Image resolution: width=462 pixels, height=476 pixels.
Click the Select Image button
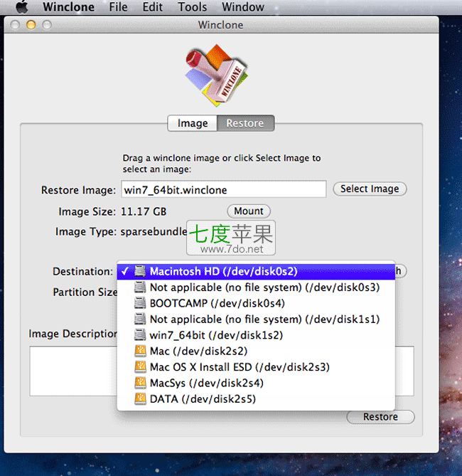coord(370,189)
